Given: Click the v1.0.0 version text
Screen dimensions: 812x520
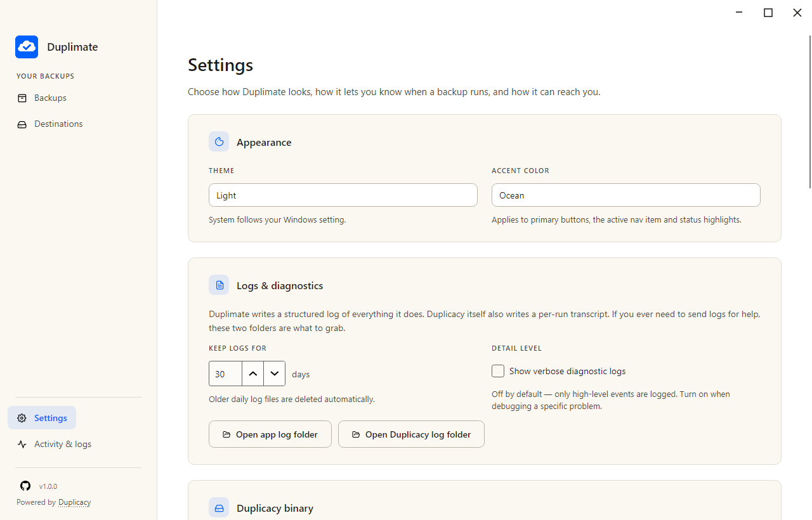Looking at the screenshot, I should click(x=48, y=486).
